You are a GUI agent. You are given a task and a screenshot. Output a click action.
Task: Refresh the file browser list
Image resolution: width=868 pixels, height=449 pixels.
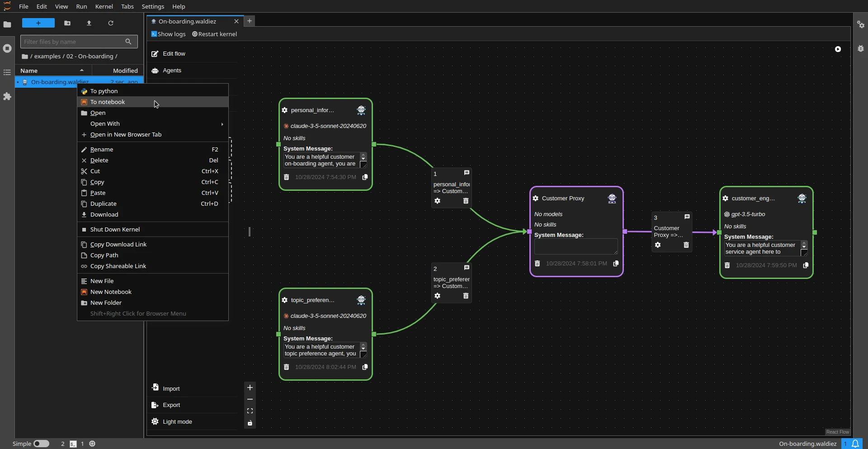111,23
